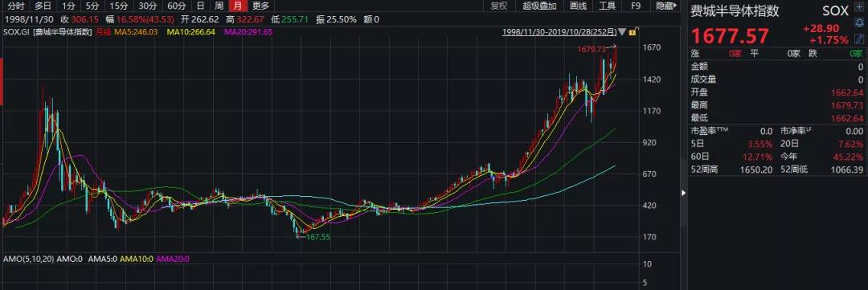The height and width of the screenshot is (290, 868).
Task: Open the 工具 tools menu
Action: (607, 6)
